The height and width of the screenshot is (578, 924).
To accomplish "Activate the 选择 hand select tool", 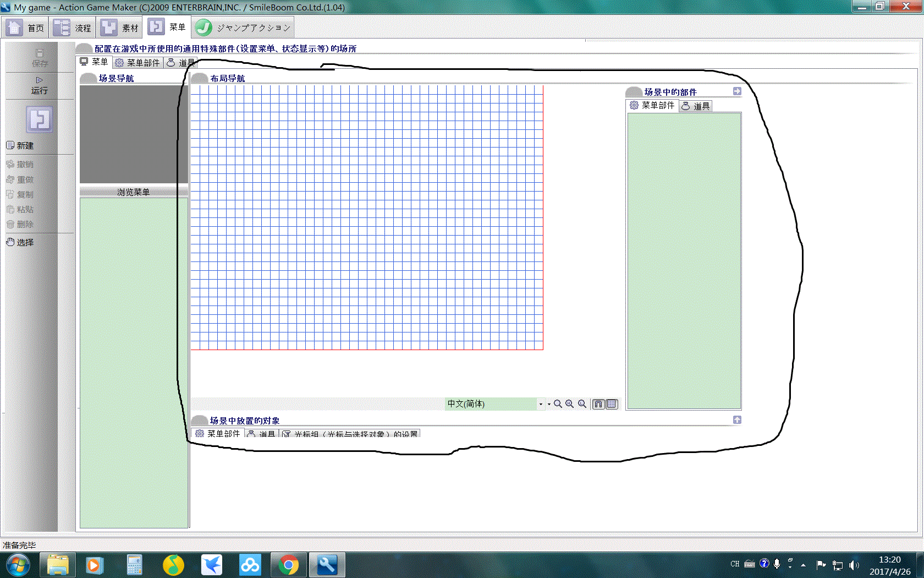I will click(x=20, y=242).
